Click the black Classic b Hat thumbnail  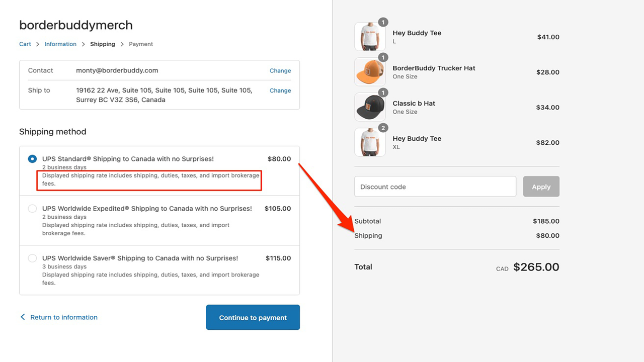click(x=370, y=107)
